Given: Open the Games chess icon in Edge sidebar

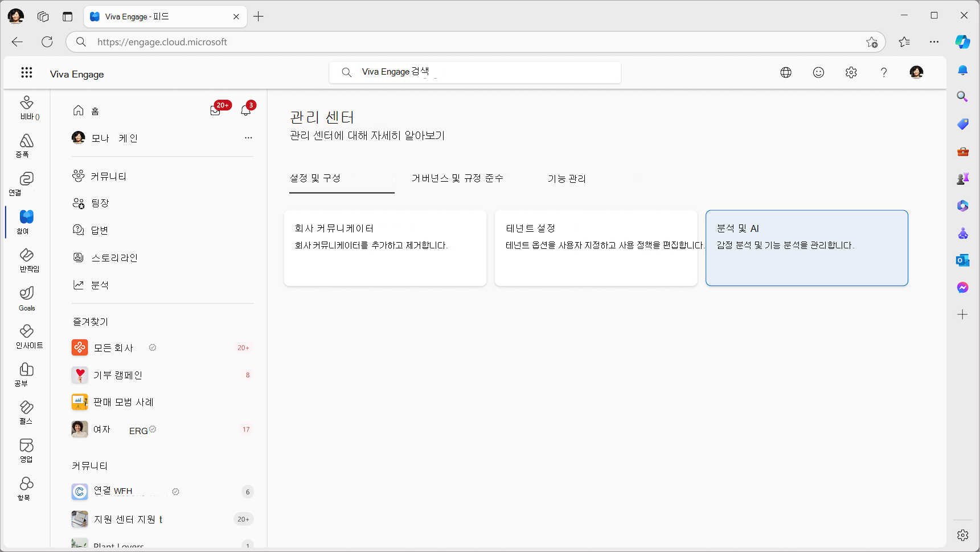Looking at the screenshot, I should (962, 178).
